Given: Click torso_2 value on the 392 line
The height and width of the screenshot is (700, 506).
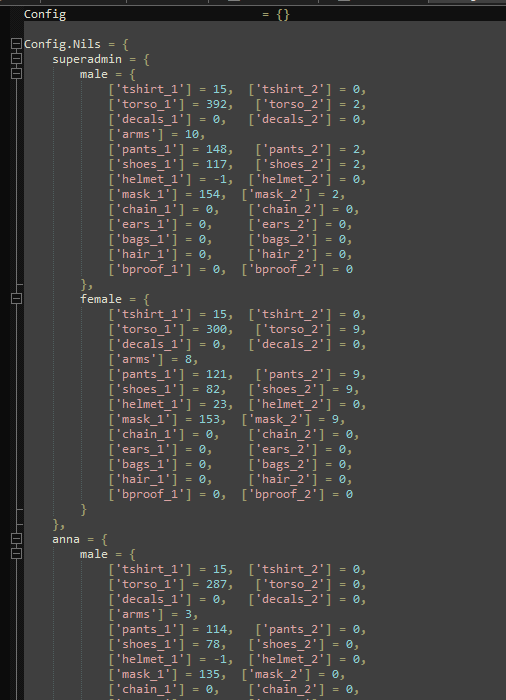Looking at the screenshot, I should 356,104.
